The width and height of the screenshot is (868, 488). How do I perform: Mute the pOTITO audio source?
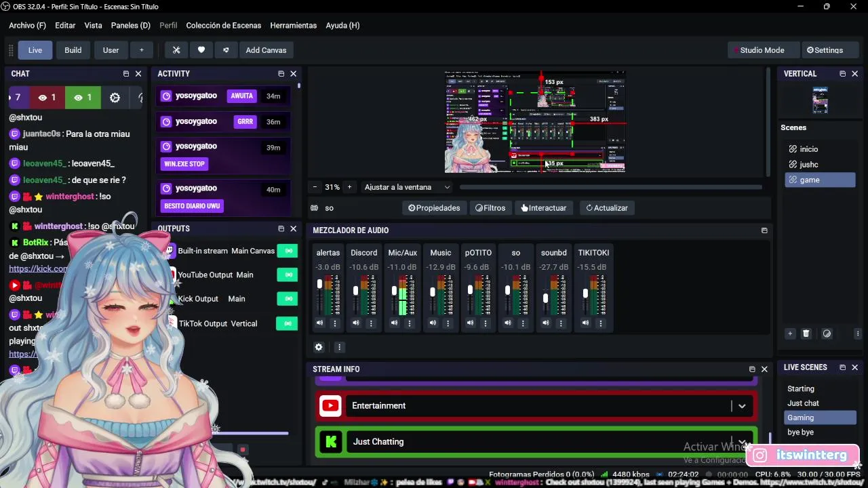click(471, 323)
